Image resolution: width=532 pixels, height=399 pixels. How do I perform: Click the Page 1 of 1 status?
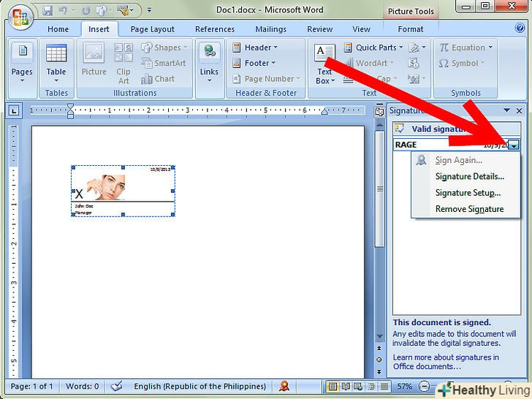(32, 387)
